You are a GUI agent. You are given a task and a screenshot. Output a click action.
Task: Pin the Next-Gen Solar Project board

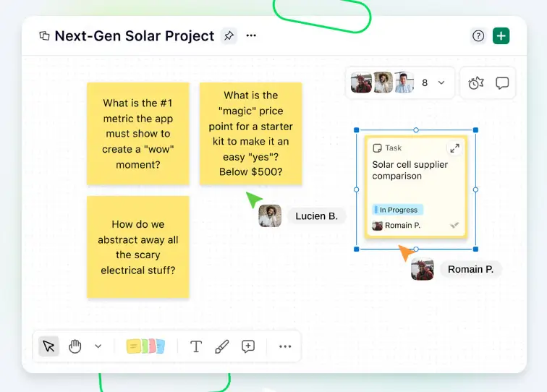(229, 35)
